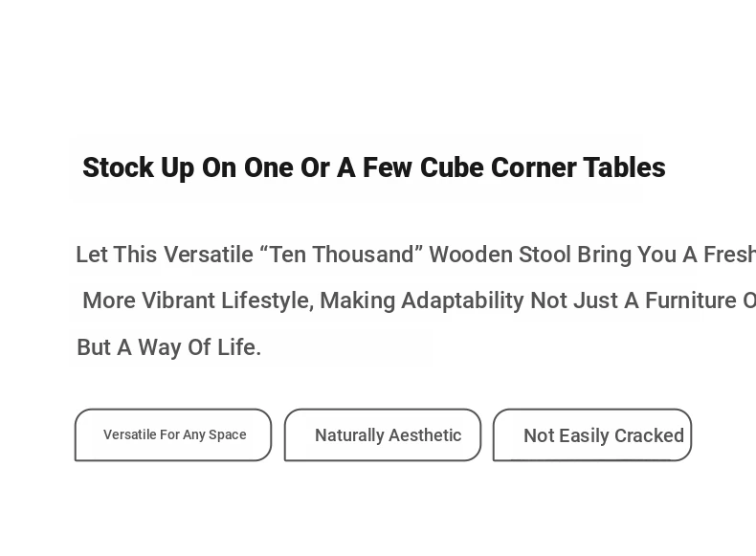Click the word Stock in the heading

click(x=118, y=167)
